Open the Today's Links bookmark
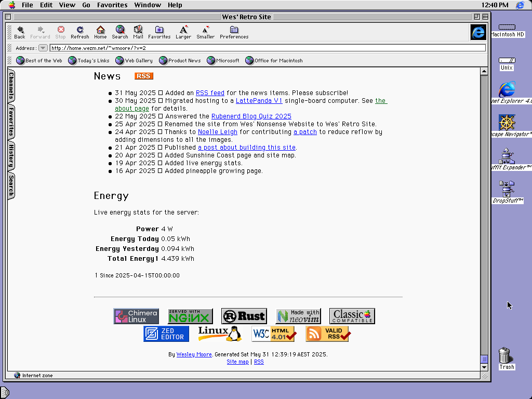 (x=89, y=60)
